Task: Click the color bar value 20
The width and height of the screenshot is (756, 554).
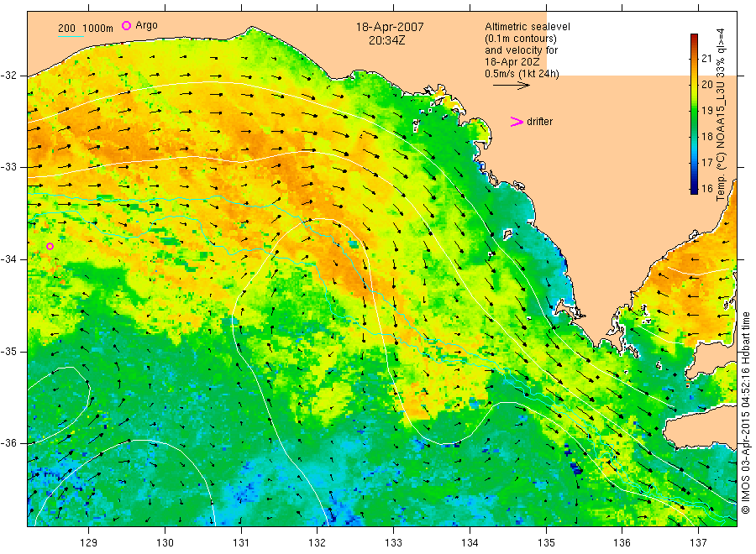Action: [x=706, y=84]
